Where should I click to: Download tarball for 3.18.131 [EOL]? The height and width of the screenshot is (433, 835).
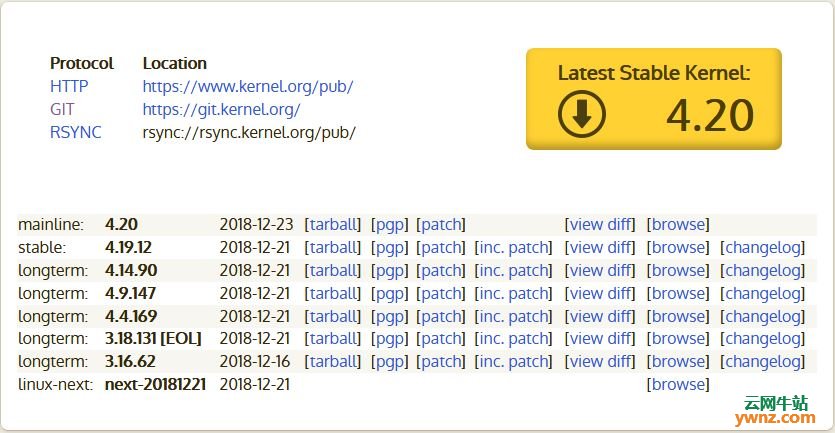333,338
